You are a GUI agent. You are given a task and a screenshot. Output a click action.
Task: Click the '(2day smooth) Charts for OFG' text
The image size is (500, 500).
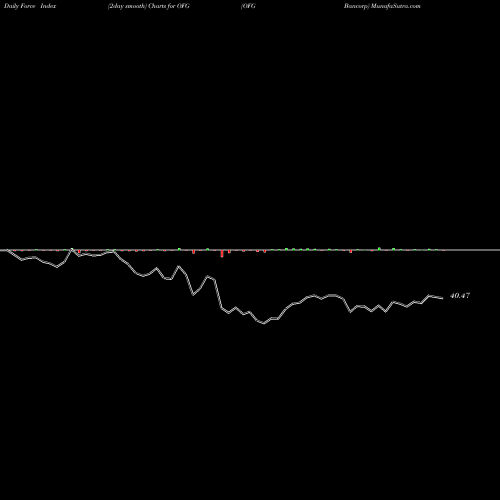(x=149, y=6)
